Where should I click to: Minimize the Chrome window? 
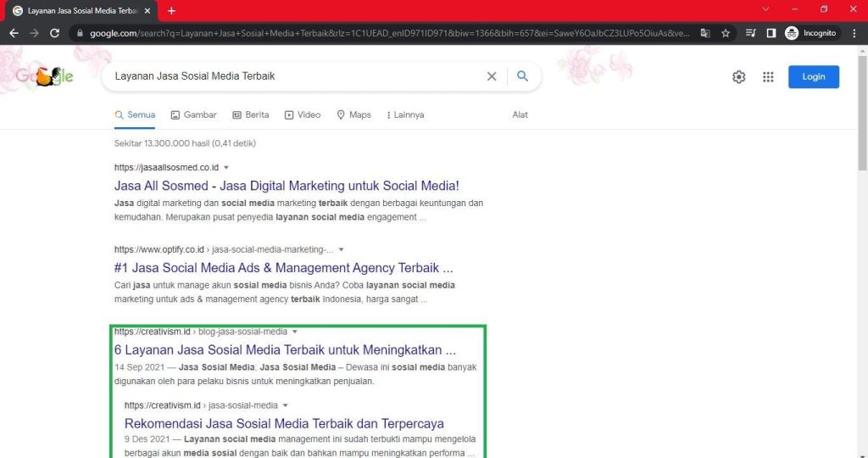(795, 8)
